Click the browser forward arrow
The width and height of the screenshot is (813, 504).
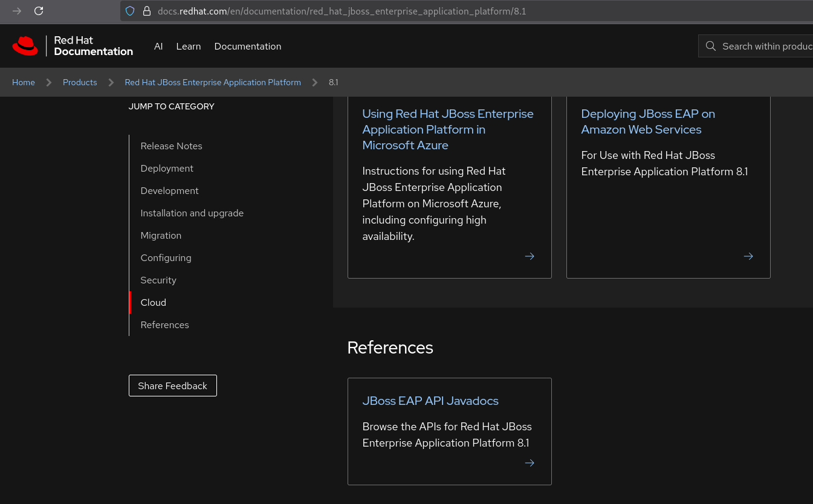(x=17, y=11)
